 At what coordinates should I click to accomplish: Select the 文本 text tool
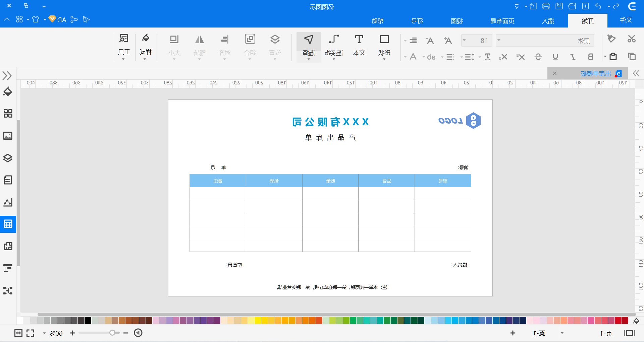click(359, 46)
